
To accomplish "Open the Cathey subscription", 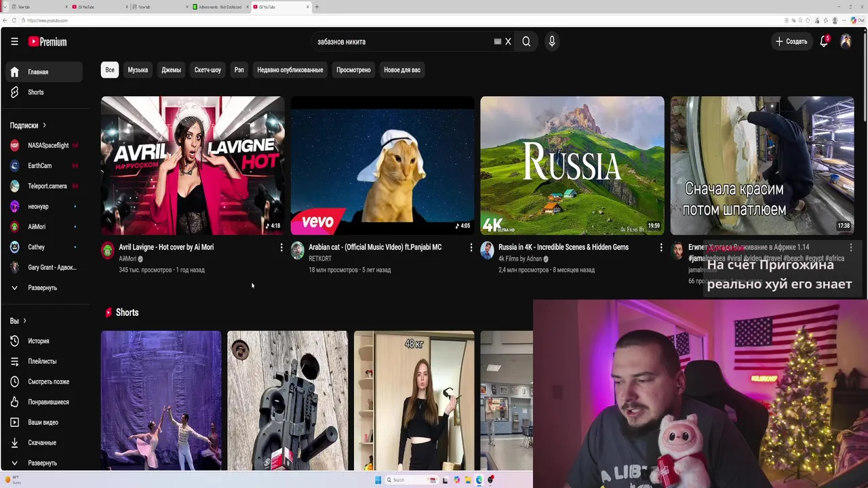I will (x=45, y=247).
